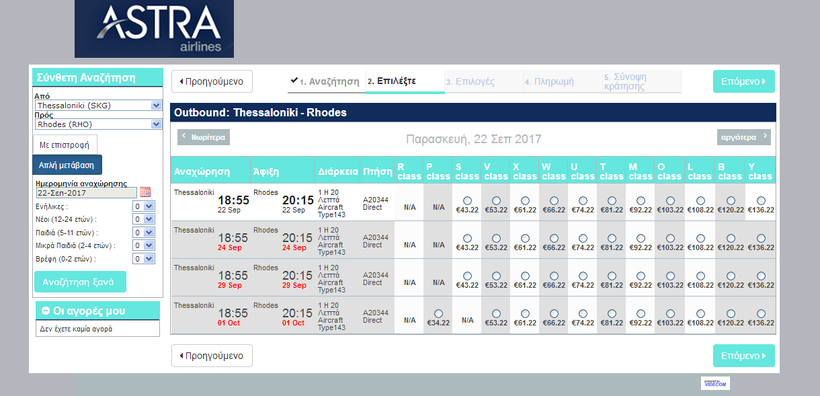The width and height of the screenshot is (820, 396).
Task: Go to step 1 Αναζήτηση
Action: (x=326, y=82)
